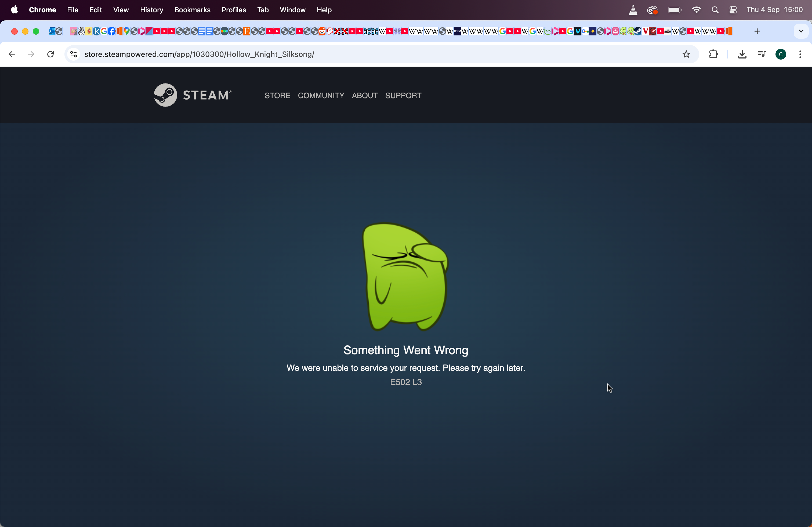812x527 pixels.
Task: Open the Tab menu
Action: click(263, 10)
